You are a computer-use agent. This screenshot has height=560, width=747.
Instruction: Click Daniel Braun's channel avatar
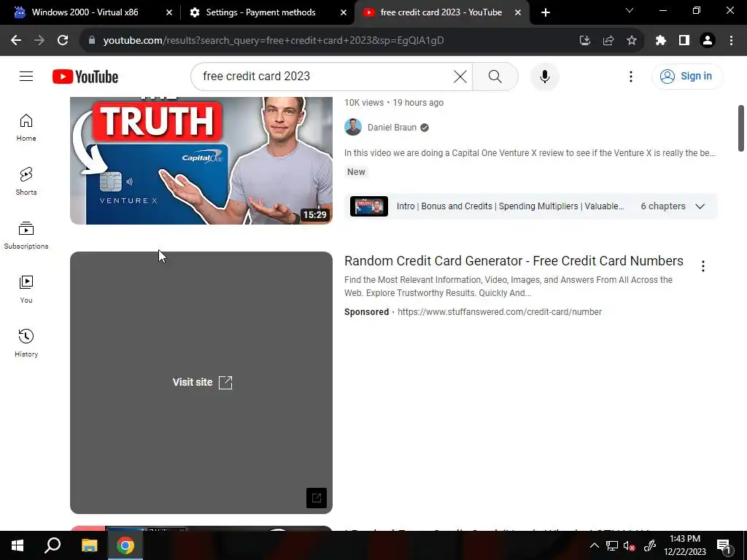click(353, 127)
